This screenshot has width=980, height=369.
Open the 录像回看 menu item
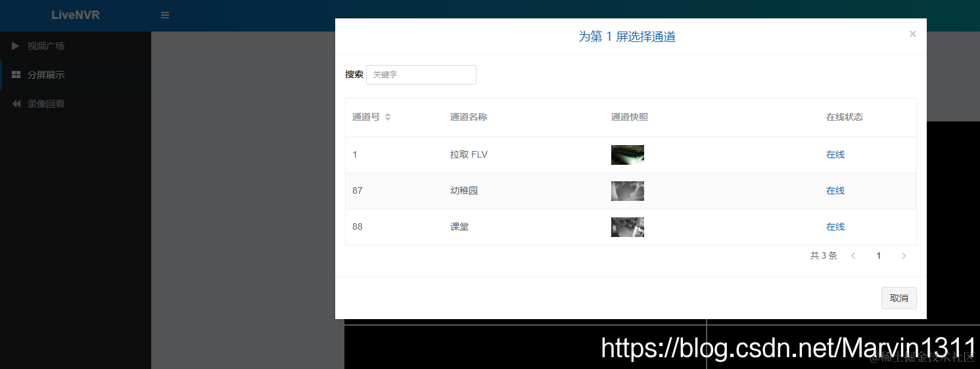click(x=76, y=104)
